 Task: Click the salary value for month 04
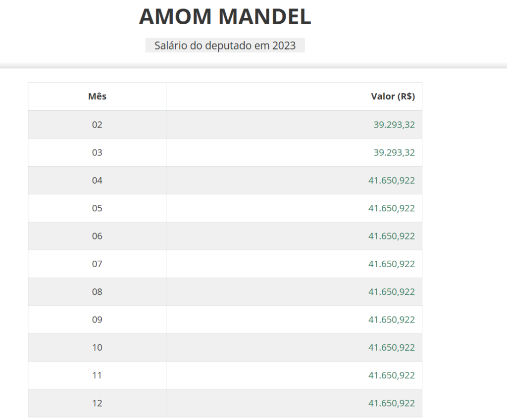pyautogui.click(x=392, y=181)
